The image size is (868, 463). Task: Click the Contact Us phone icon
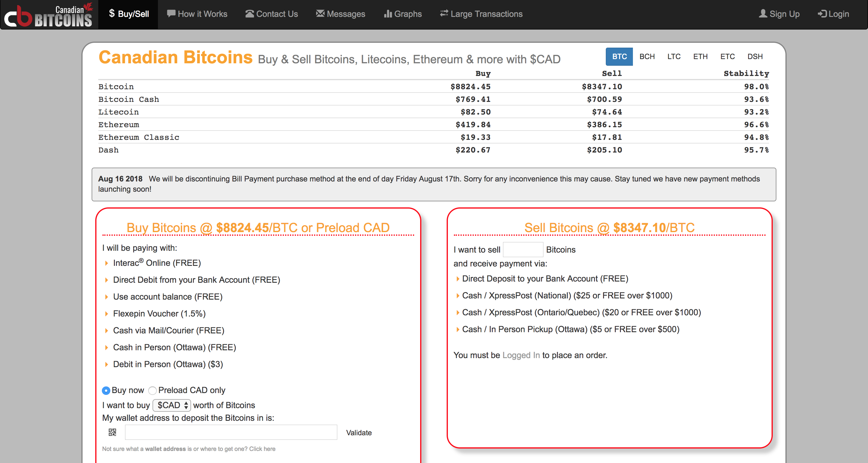[x=250, y=14]
